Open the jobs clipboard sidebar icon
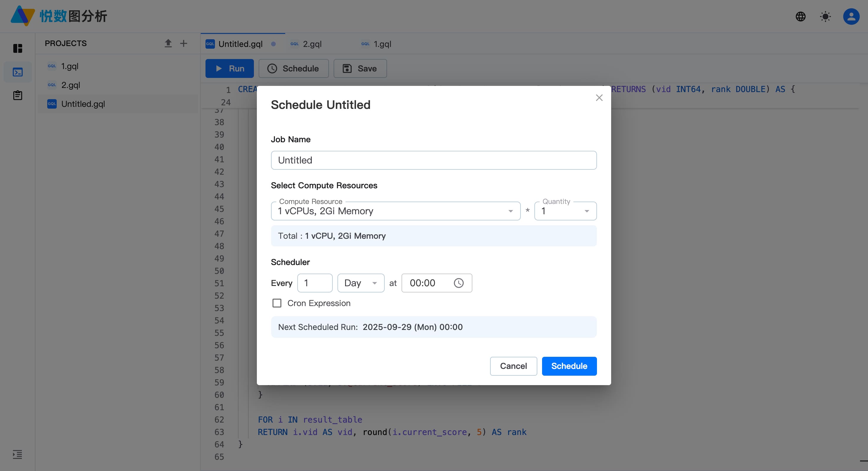Screen dimensions: 868x471 point(18,95)
